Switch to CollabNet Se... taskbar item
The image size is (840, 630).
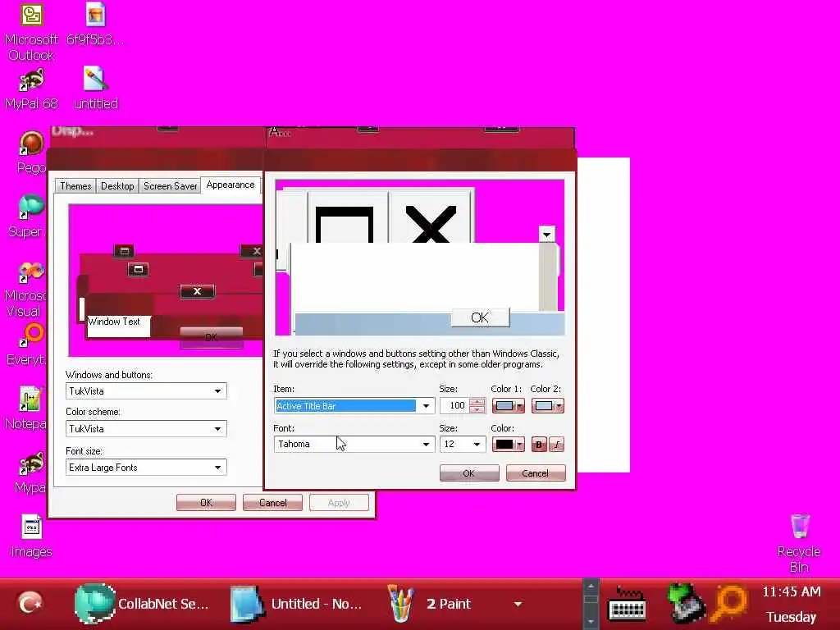143,604
